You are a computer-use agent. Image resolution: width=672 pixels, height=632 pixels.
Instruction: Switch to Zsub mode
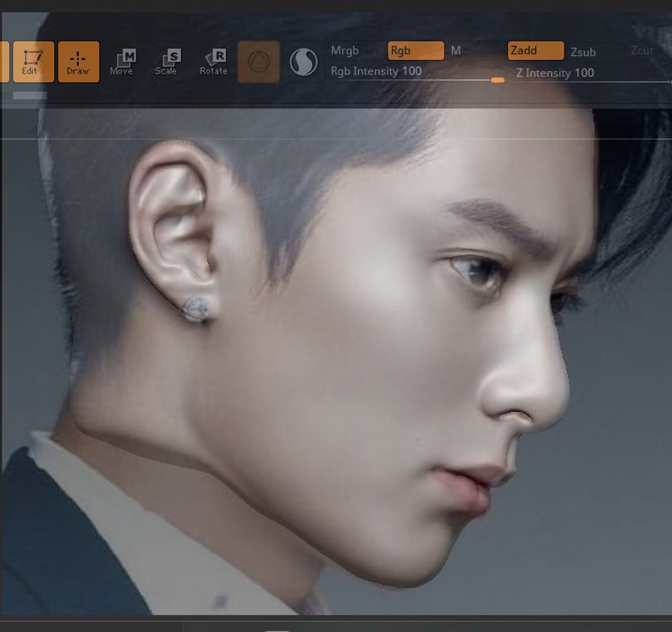point(583,52)
